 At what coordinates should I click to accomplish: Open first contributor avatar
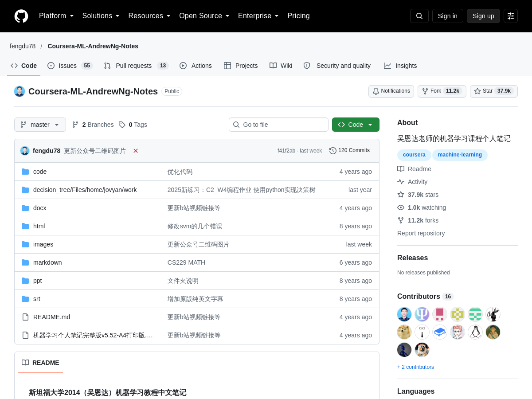pyautogui.click(x=404, y=314)
